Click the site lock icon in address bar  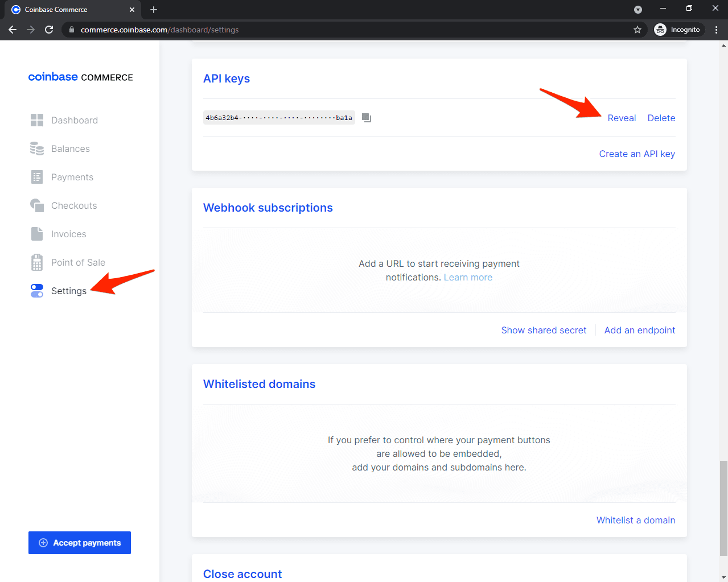(72, 30)
